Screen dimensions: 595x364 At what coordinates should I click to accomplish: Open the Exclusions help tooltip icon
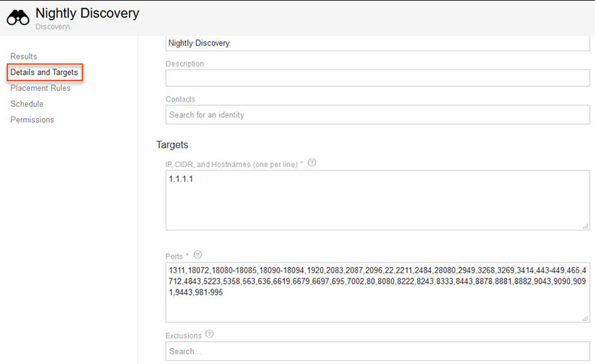209,334
